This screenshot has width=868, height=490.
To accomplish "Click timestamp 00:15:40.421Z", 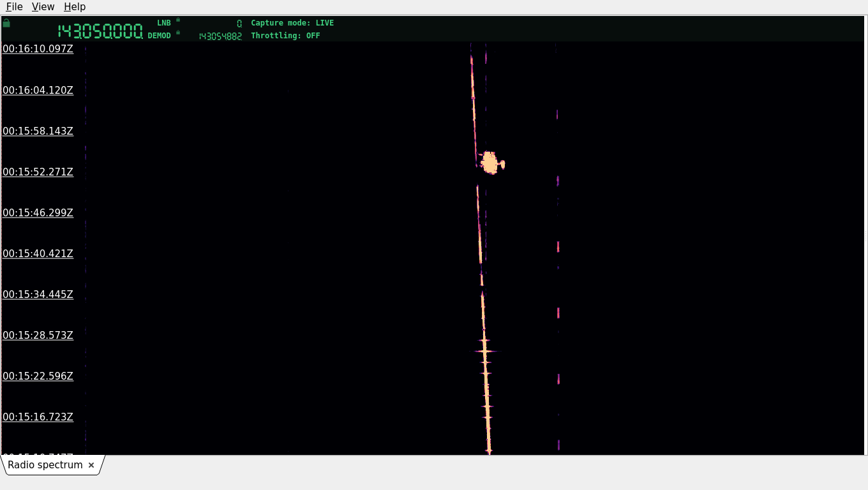I will click(x=38, y=254).
